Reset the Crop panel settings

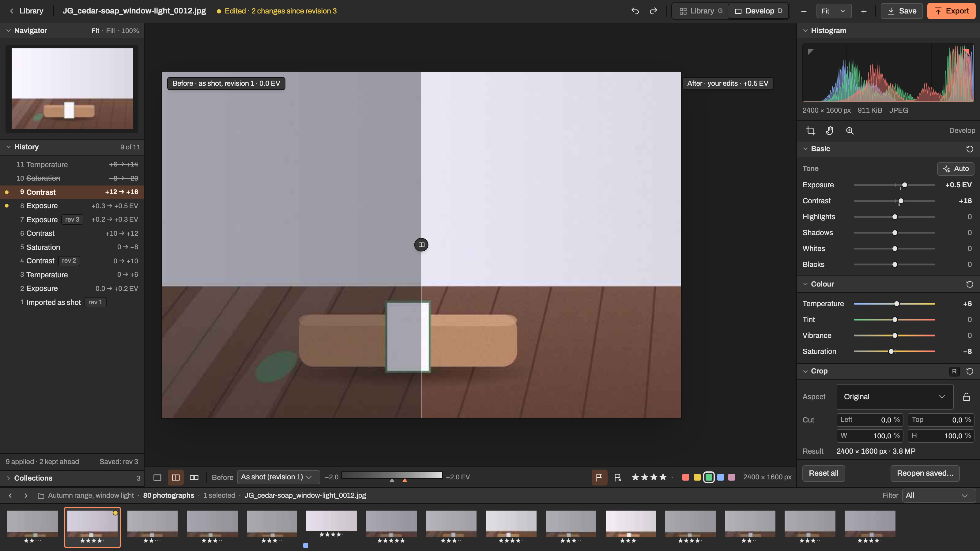(x=969, y=371)
